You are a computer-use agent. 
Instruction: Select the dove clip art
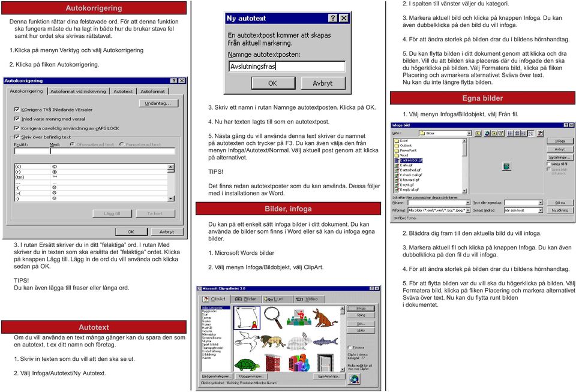246,342
